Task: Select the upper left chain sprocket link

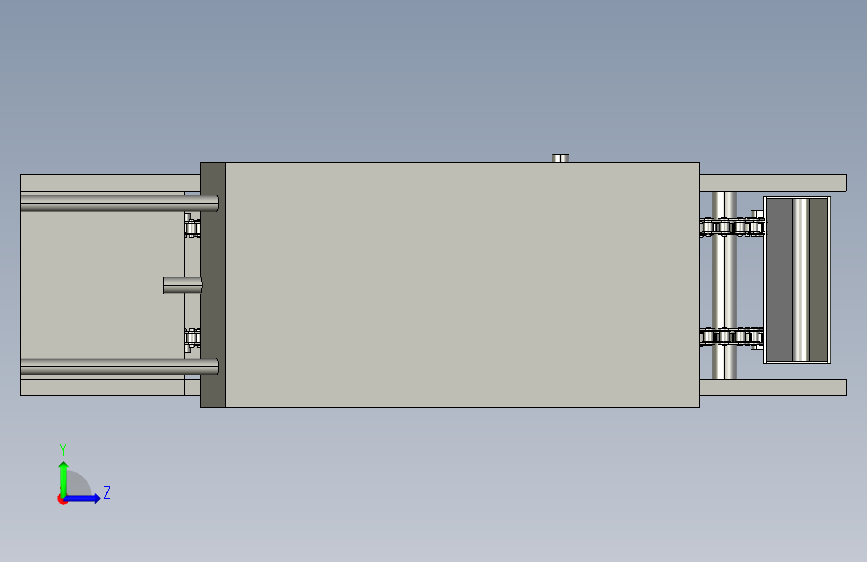Action: [x=192, y=227]
